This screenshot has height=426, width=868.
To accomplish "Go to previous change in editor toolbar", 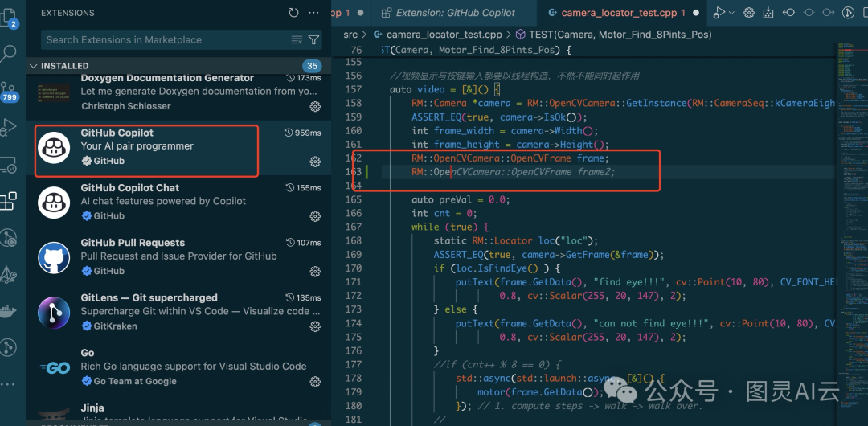I will pos(789,13).
